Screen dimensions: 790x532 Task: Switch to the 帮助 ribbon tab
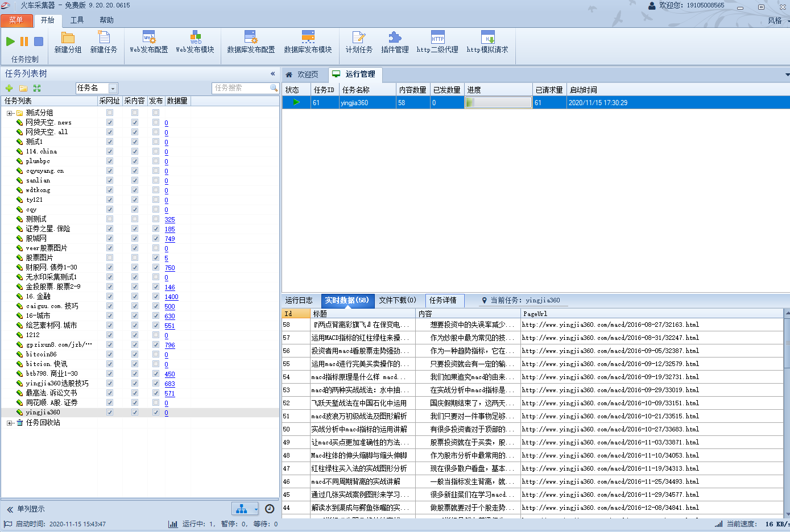(106, 20)
